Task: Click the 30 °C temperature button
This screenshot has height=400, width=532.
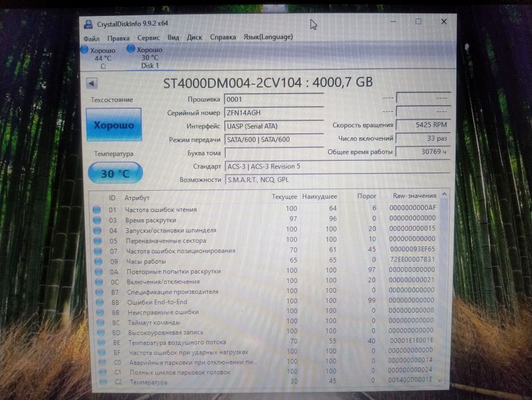Action: [115, 173]
